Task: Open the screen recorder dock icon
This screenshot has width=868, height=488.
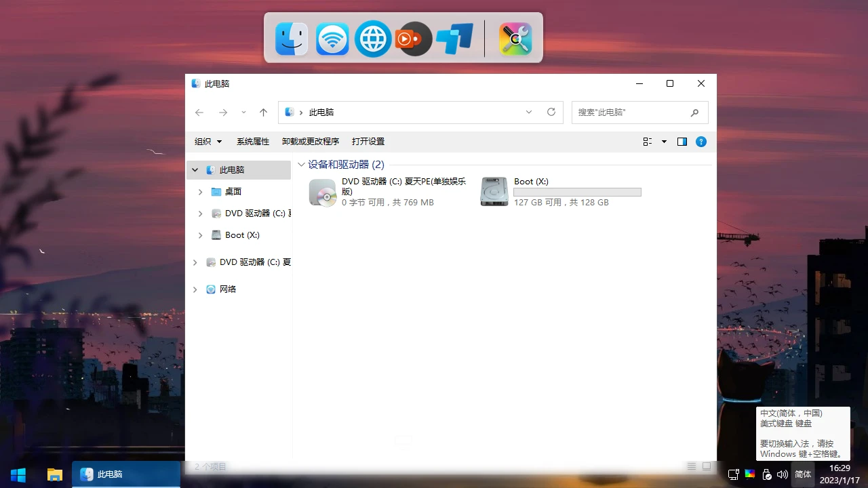Action: pos(414,39)
